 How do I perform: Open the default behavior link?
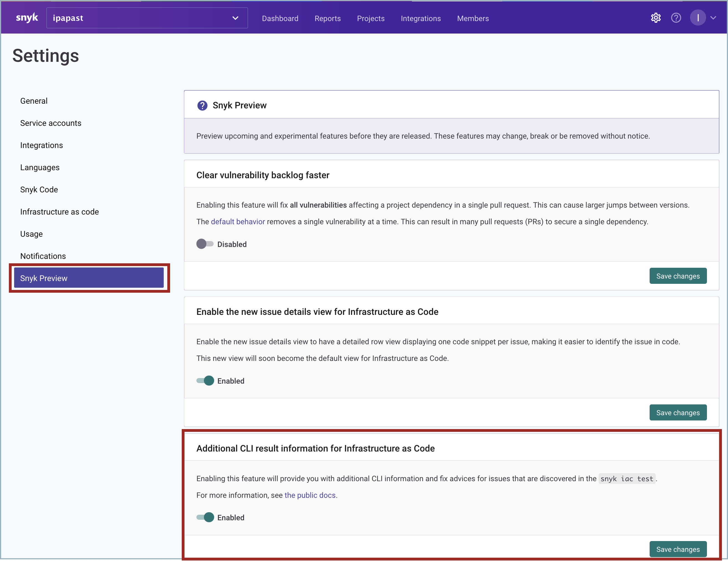tap(238, 221)
